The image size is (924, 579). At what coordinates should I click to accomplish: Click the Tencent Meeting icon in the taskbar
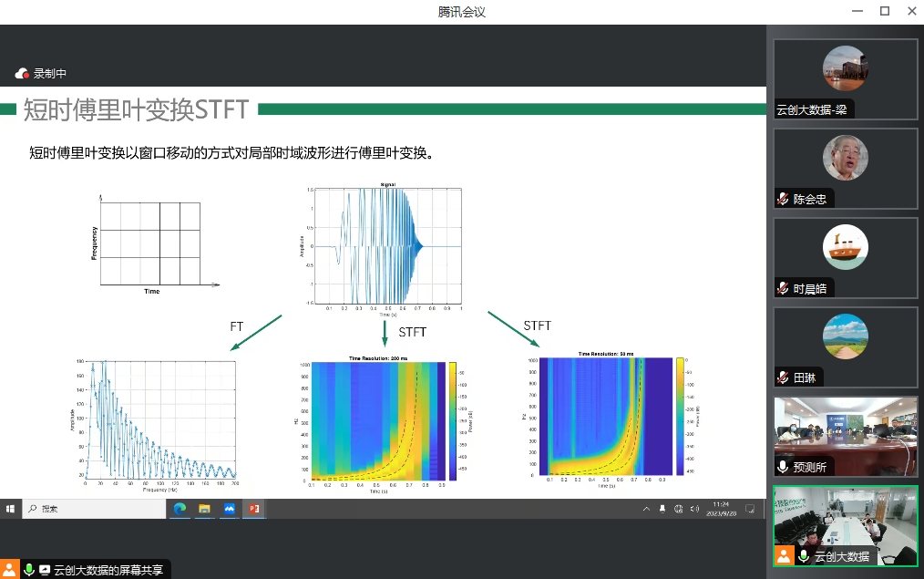point(229,509)
